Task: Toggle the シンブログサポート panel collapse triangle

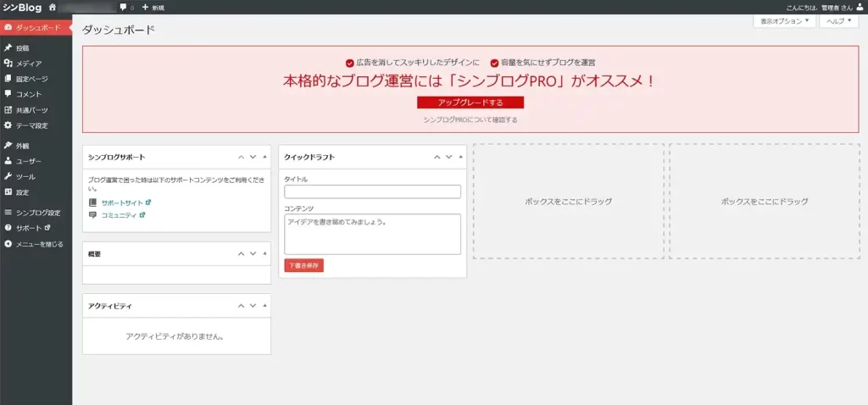Action: [264, 157]
